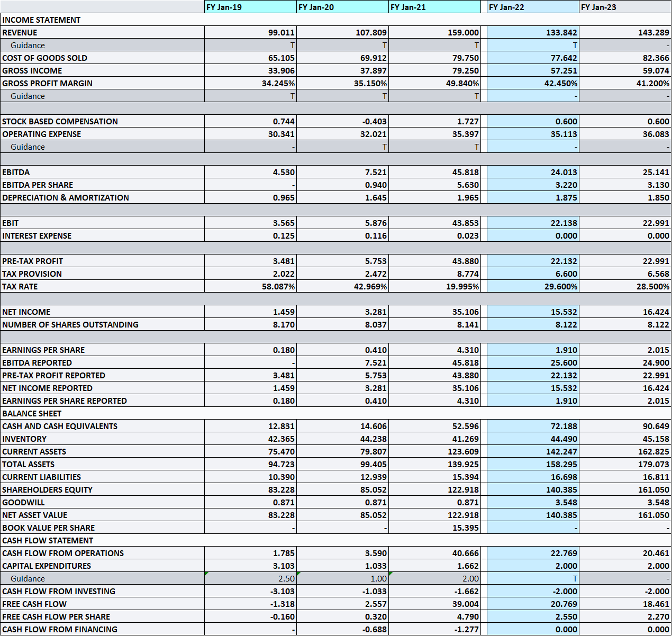Screen dimensions: 672x636
Task: Click the capital expenditures guidance cell 2.50
Action: (x=250, y=578)
